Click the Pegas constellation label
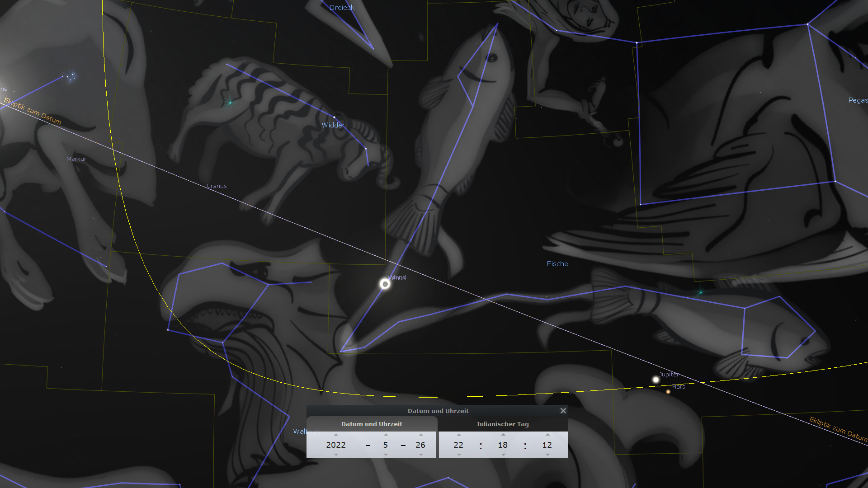This screenshot has width=868, height=488. coord(858,100)
